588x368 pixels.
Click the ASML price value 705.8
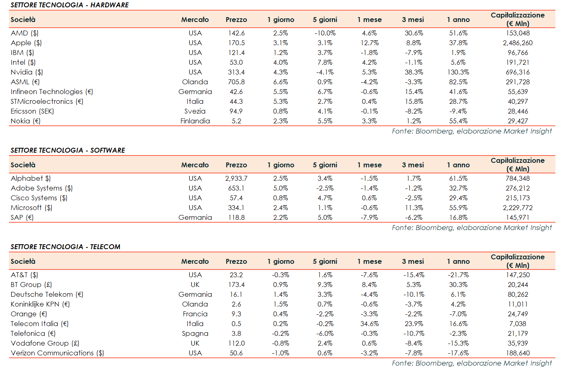[x=236, y=82]
